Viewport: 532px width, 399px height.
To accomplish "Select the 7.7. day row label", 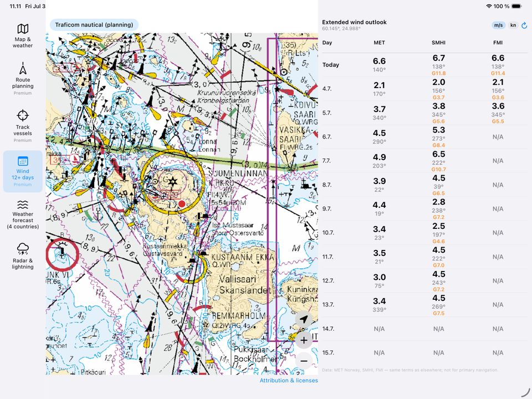I will click(327, 161).
